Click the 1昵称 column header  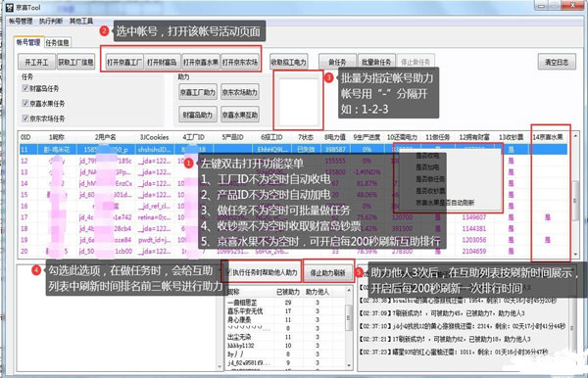[57, 137]
